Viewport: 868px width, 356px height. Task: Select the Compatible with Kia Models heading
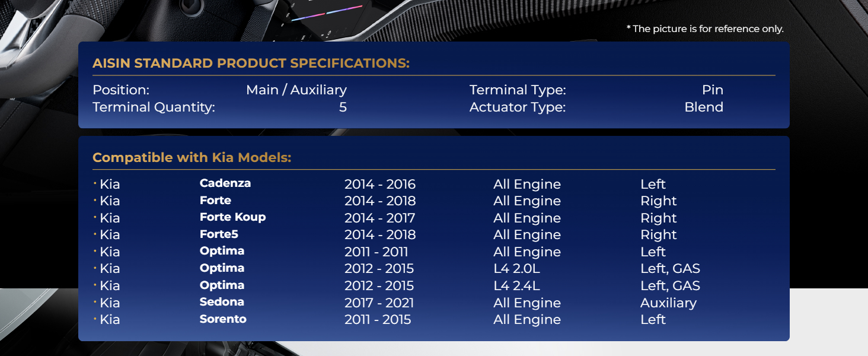[192, 158]
